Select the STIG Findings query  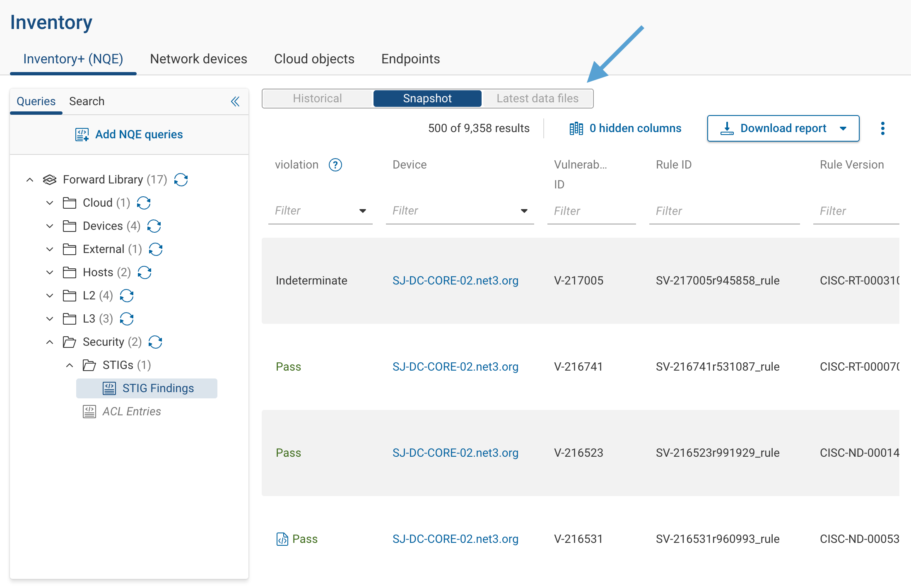[x=158, y=388]
